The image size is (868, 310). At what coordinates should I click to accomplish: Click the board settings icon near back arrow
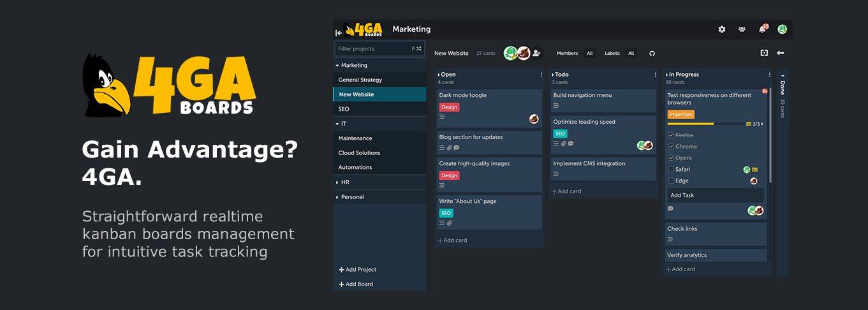click(x=764, y=53)
